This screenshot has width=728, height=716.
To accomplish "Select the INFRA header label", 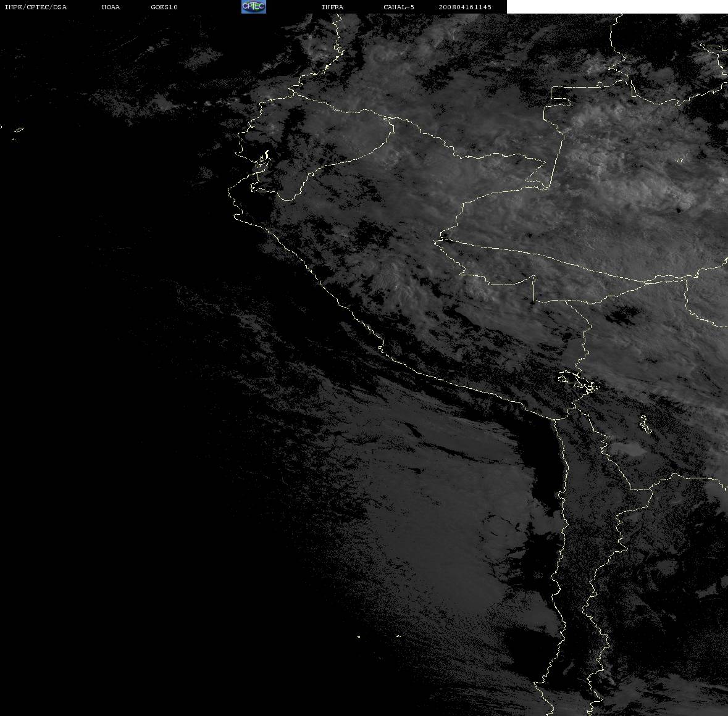I will coord(332,7).
